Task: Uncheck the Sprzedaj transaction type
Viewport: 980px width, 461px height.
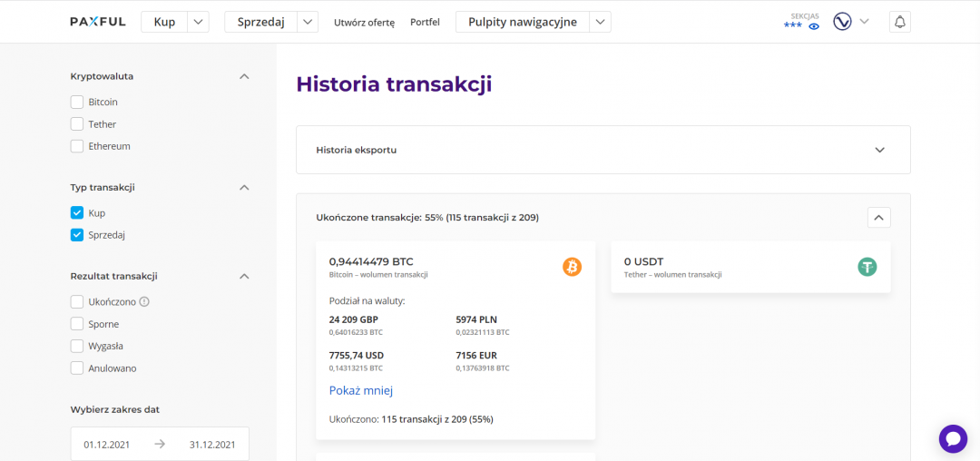Action: click(77, 235)
